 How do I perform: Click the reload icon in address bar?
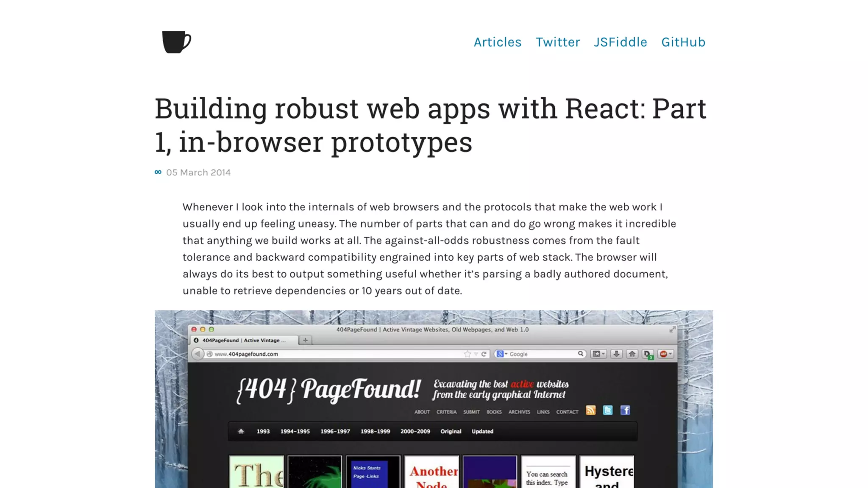(484, 354)
